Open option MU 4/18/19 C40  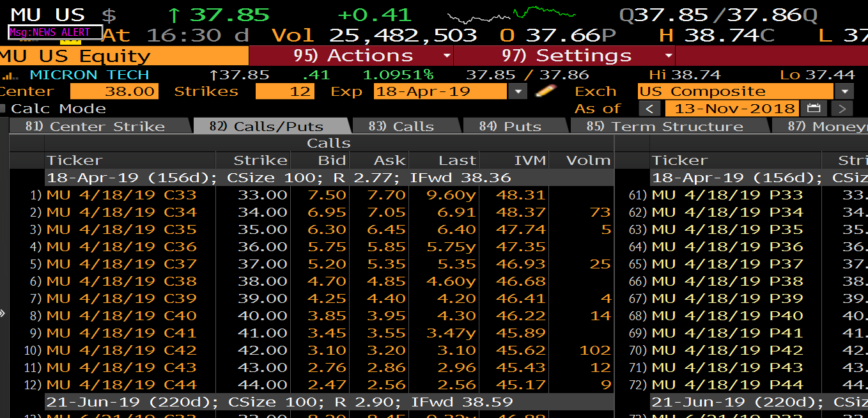point(121,315)
